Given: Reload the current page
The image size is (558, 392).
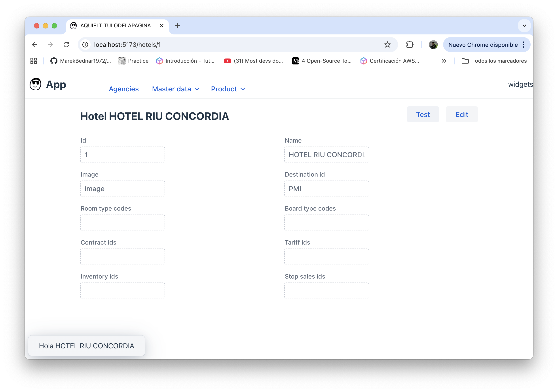Looking at the screenshot, I should 66,45.
